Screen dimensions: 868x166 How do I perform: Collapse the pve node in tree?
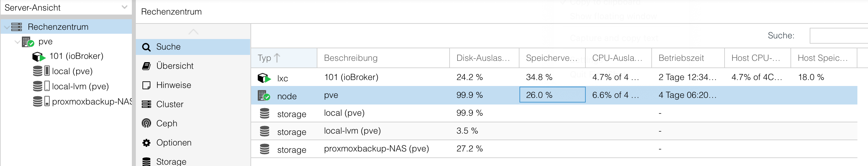click(x=17, y=42)
